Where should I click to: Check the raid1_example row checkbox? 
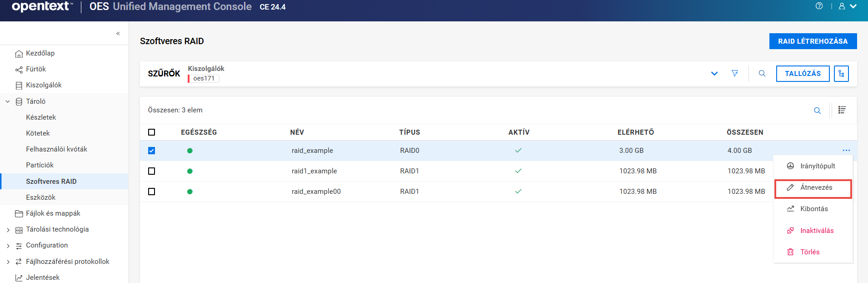tap(152, 171)
